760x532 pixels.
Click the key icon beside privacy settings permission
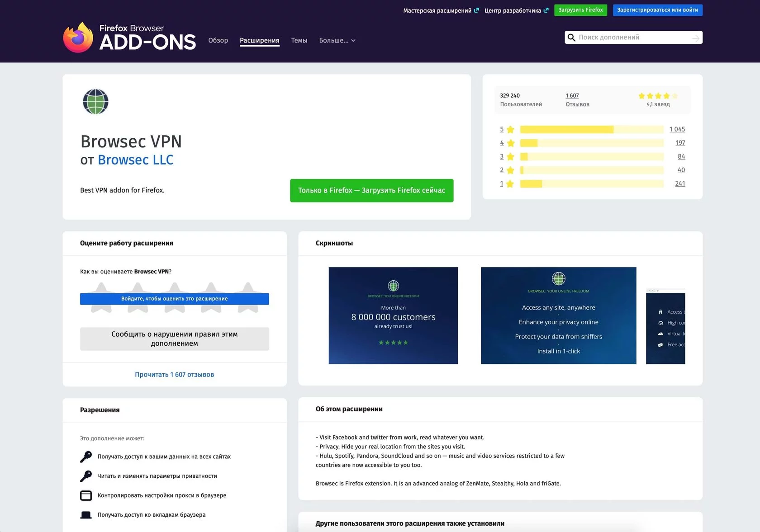click(86, 476)
